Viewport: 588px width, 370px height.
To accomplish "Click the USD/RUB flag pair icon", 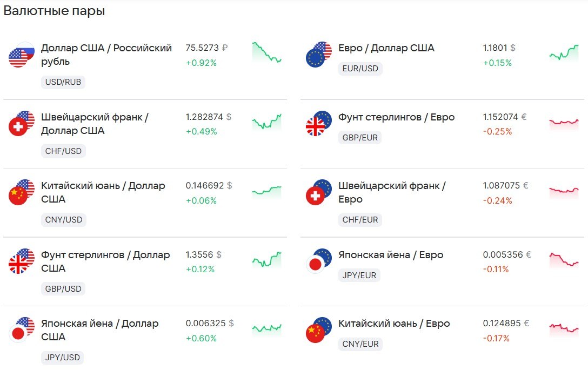I will pyautogui.click(x=22, y=55).
